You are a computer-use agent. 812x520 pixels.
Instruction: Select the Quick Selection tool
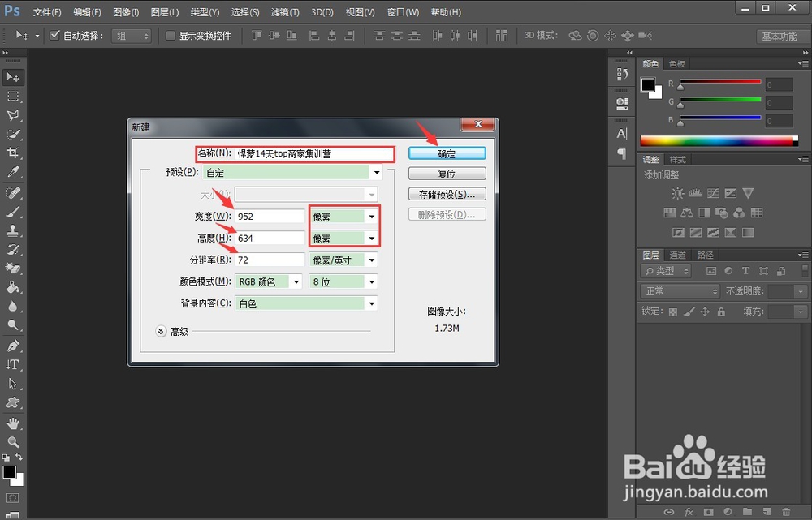[13, 135]
